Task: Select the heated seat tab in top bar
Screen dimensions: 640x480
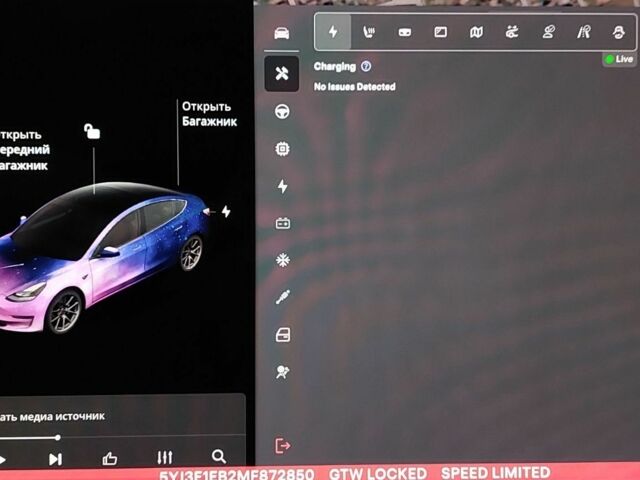Action: (369, 32)
